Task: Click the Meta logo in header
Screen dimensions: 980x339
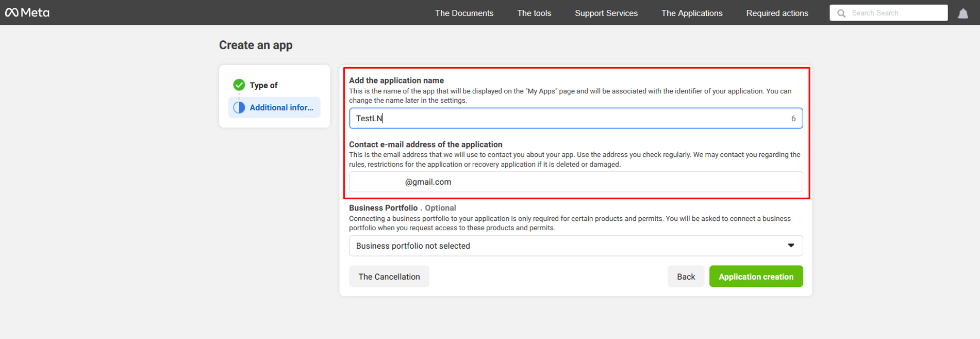Action: [x=27, y=13]
